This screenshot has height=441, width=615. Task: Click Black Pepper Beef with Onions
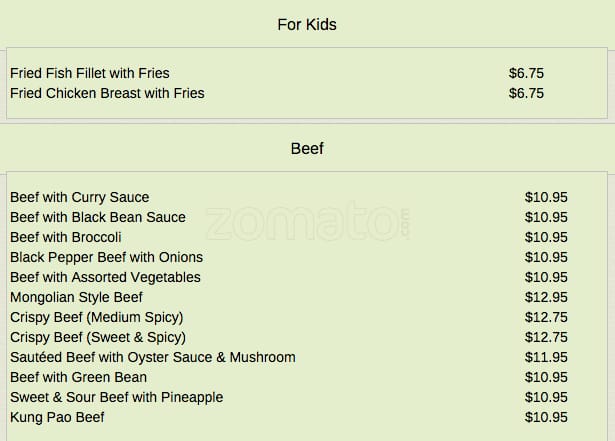[106, 257]
